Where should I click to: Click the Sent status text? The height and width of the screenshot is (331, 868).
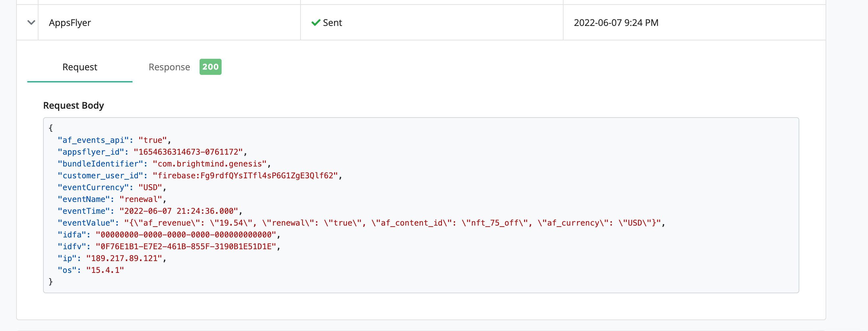click(x=332, y=23)
